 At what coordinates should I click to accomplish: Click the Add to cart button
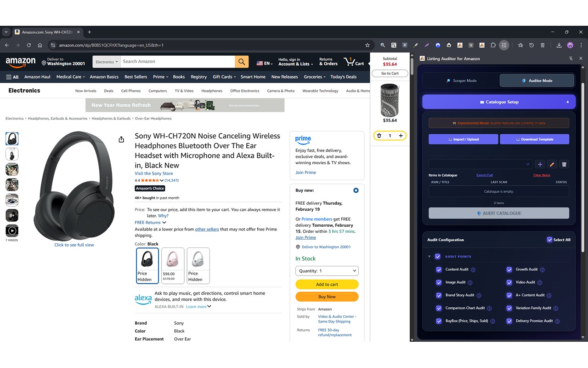click(327, 284)
